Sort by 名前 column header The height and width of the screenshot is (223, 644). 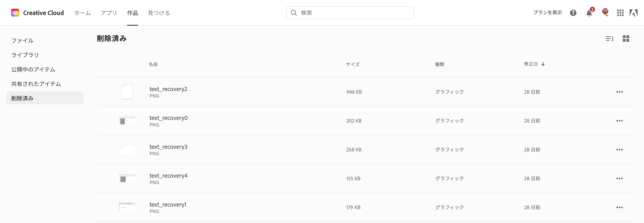click(153, 64)
